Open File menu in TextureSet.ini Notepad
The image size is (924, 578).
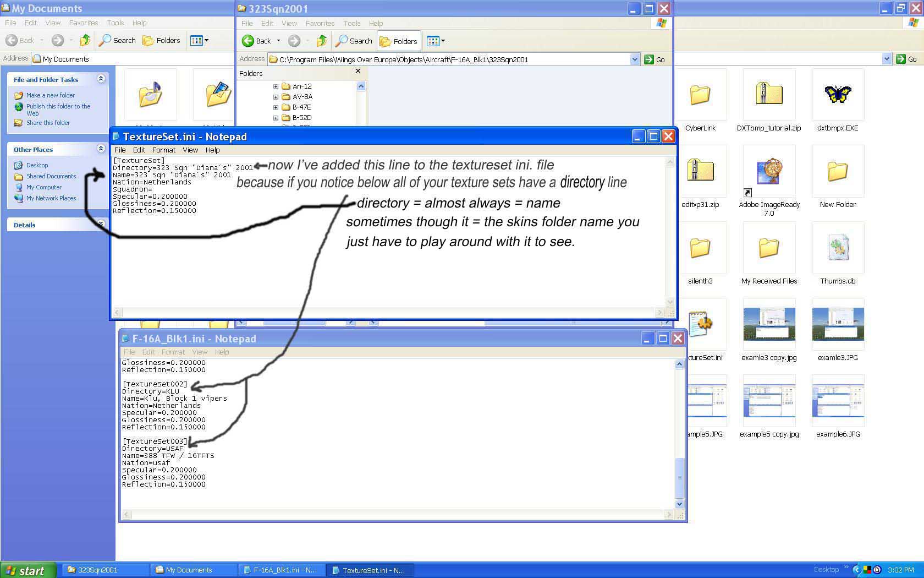click(x=120, y=150)
